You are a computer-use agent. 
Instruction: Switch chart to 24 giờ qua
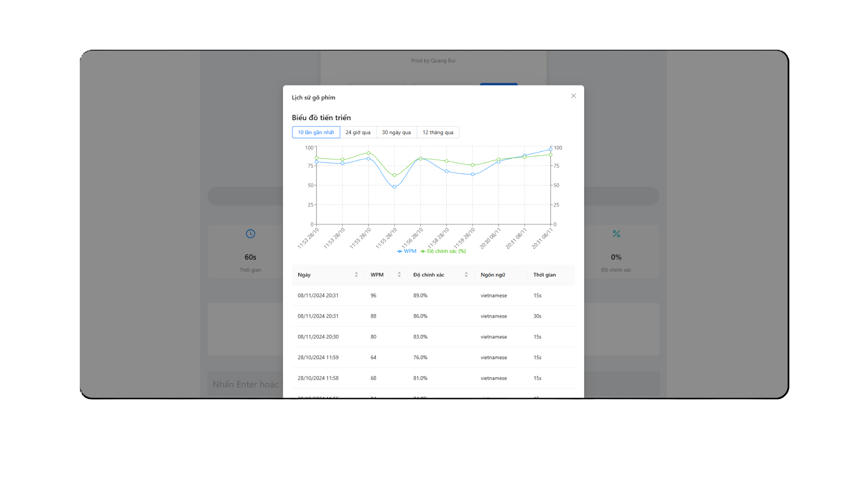(358, 132)
